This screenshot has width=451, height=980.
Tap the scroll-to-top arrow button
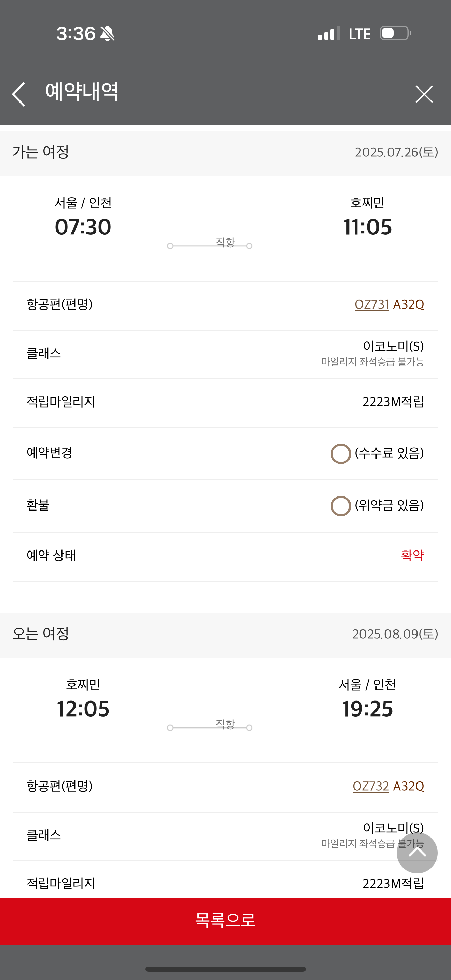(x=417, y=853)
